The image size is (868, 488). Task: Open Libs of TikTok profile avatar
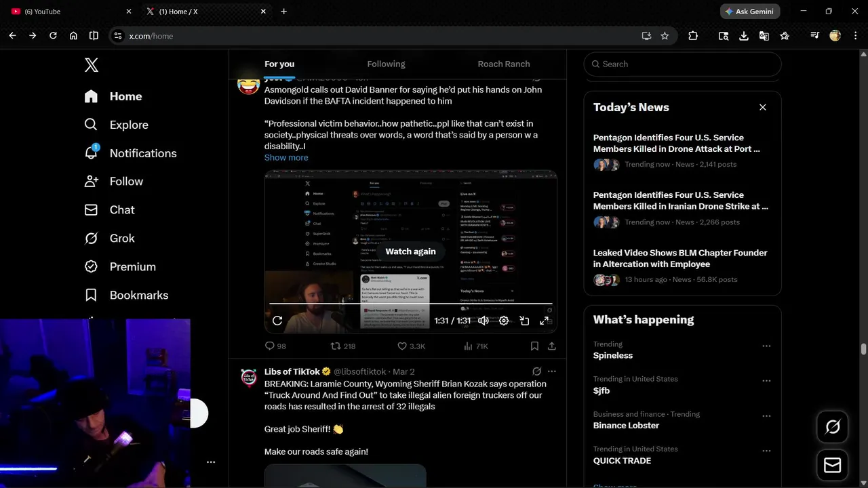[x=250, y=378]
